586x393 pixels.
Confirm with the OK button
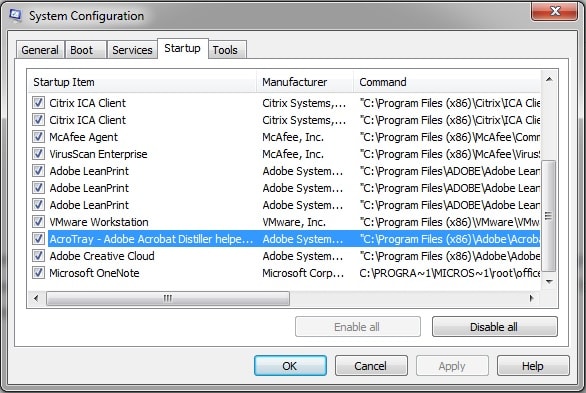(290, 366)
